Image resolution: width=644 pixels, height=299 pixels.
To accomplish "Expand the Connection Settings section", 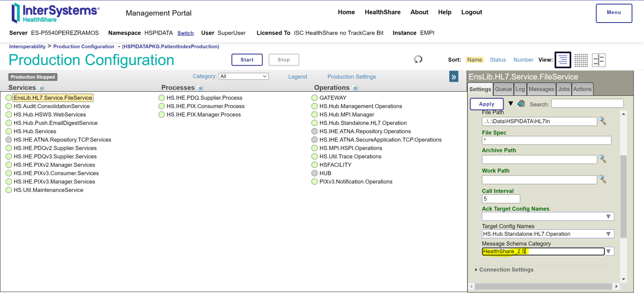I will [506, 270].
